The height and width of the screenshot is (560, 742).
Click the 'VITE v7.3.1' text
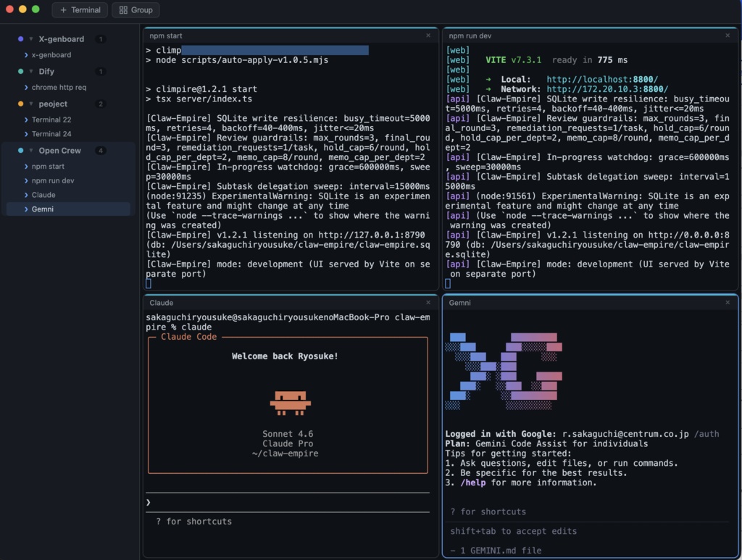point(514,60)
